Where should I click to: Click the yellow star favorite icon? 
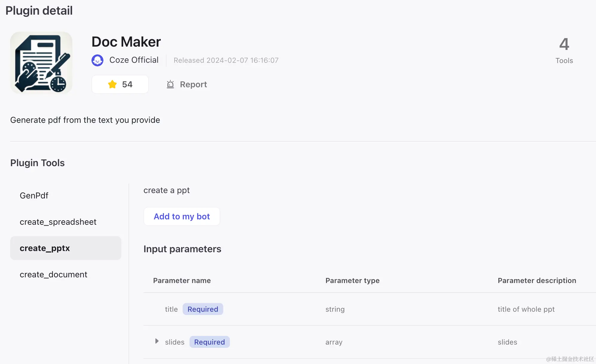pos(112,84)
